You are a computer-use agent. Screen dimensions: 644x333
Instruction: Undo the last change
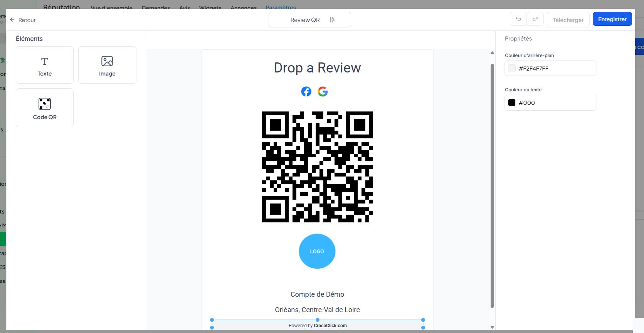point(518,19)
